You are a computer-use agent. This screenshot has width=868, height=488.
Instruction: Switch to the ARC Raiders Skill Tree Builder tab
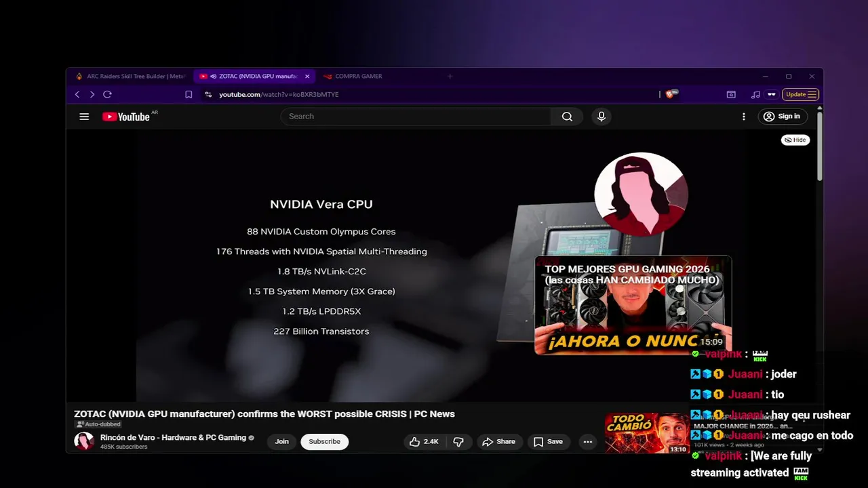point(130,77)
